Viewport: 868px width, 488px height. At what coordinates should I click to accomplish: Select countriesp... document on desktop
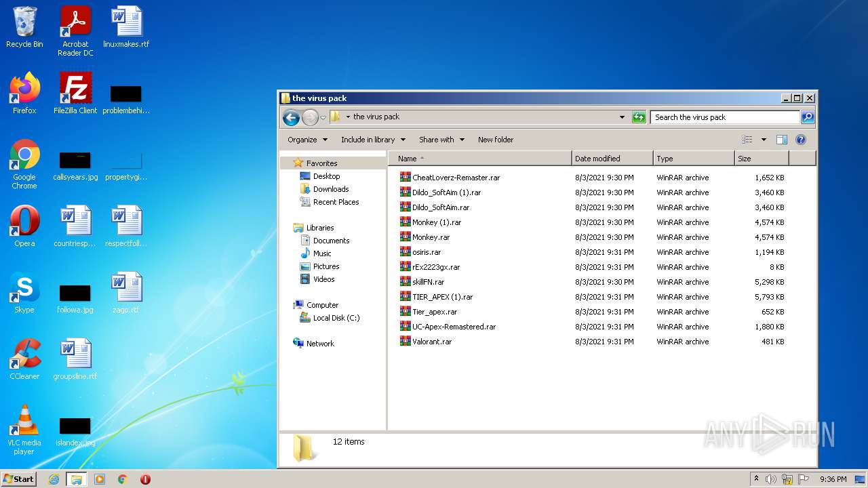(x=75, y=226)
